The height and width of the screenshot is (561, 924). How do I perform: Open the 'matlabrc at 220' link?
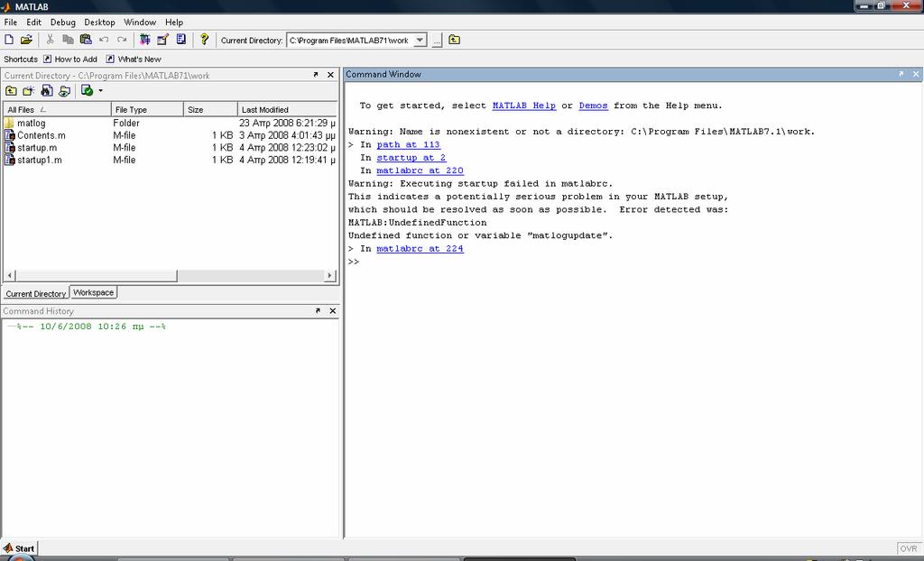point(420,170)
